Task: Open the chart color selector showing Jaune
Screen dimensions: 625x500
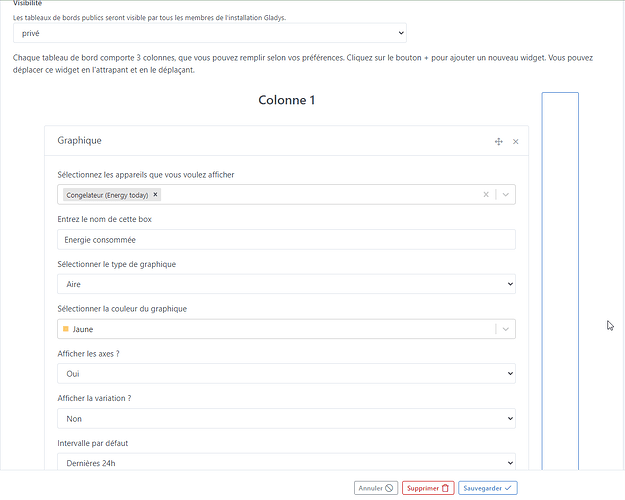Action: point(286,329)
